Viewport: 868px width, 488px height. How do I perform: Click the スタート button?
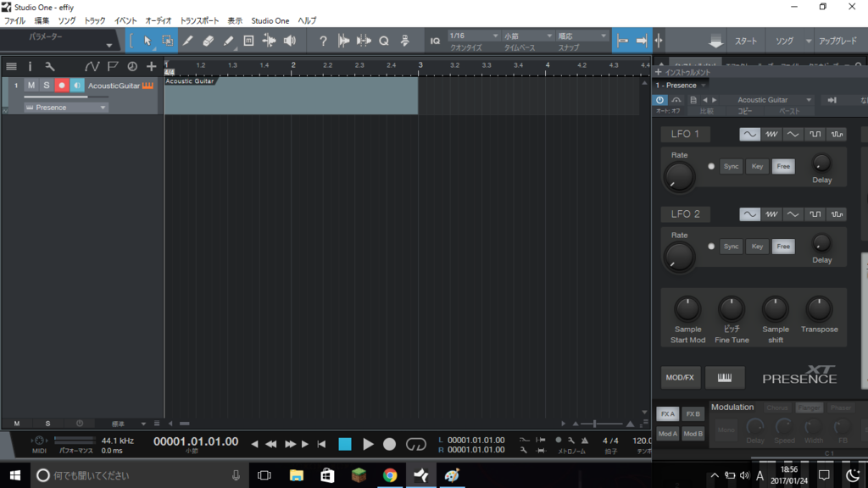[746, 41]
